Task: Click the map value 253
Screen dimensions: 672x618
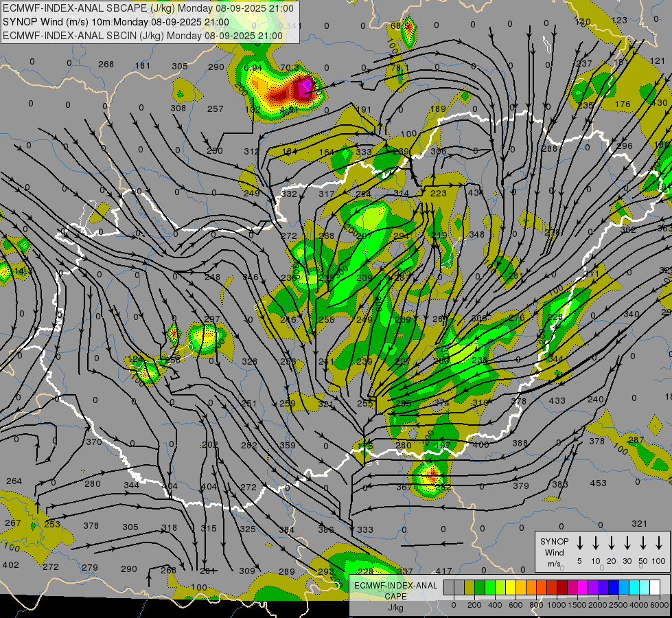Action: (x=52, y=524)
